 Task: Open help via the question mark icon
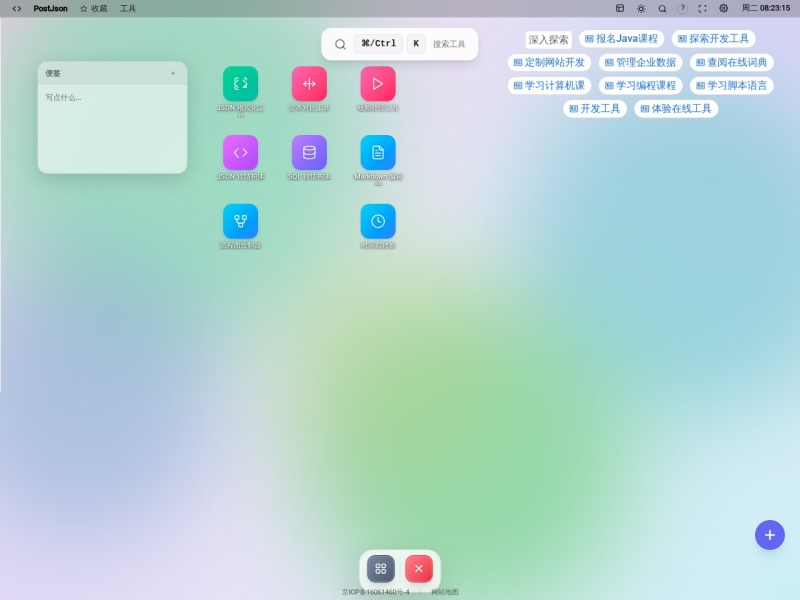tap(682, 8)
